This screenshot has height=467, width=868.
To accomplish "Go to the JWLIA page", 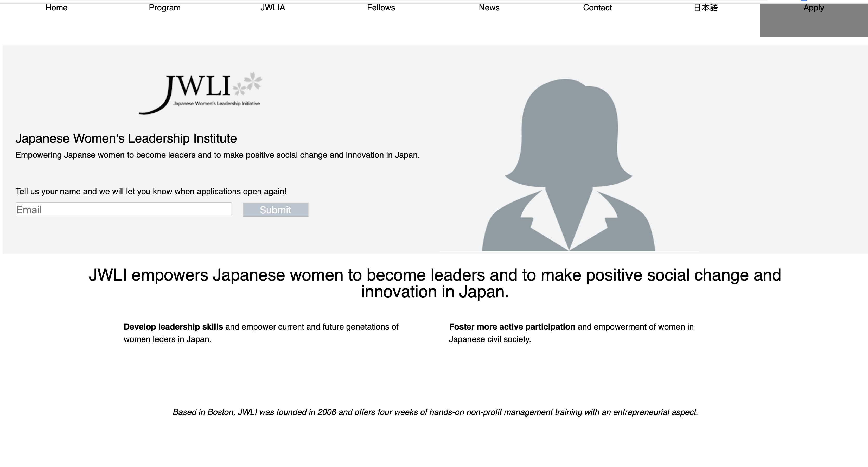I will [273, 8].
